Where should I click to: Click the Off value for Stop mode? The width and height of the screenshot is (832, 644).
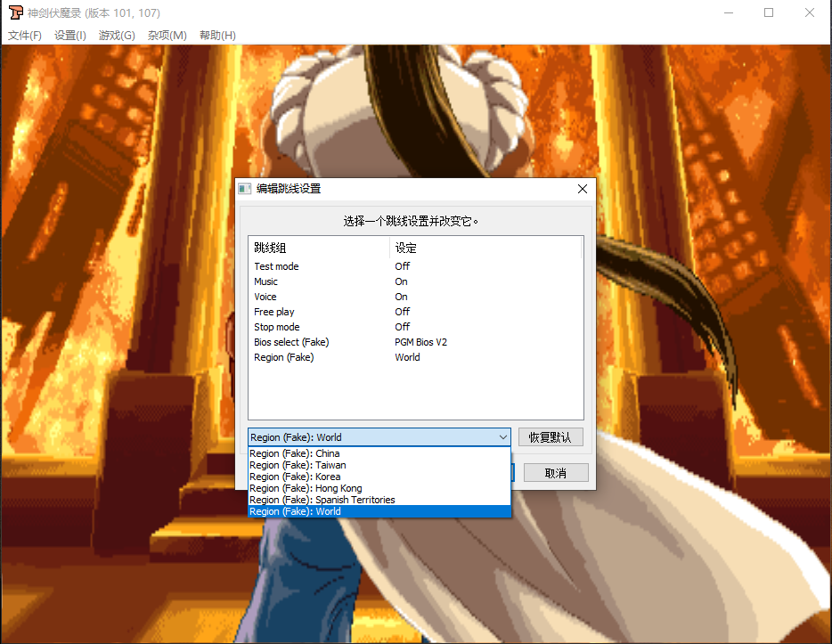pos(403,327)
